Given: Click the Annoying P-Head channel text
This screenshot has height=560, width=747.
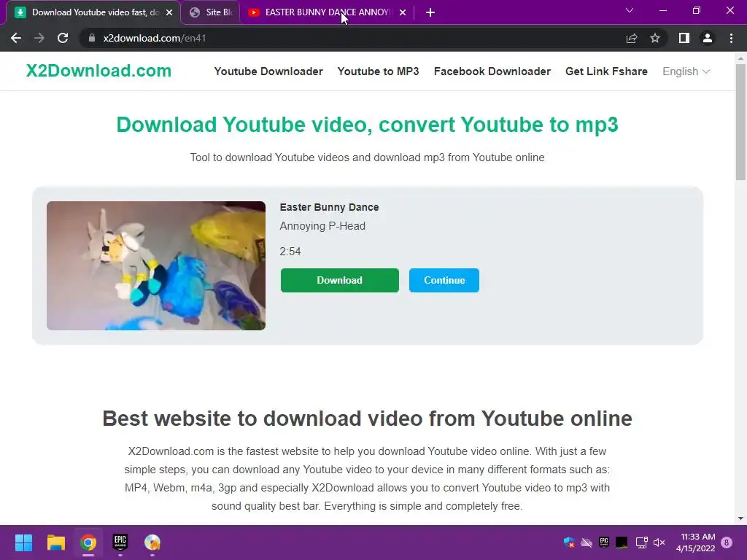Looking at the screenshot, I should pos(322,226).
